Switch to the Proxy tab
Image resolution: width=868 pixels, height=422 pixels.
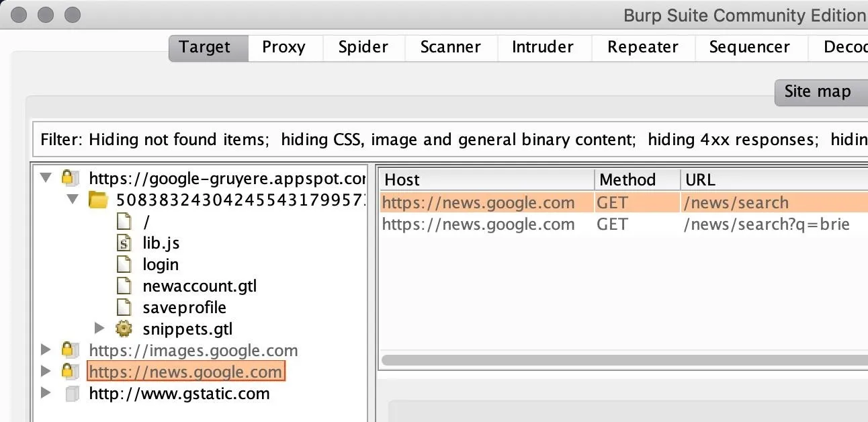pos(284,47)
